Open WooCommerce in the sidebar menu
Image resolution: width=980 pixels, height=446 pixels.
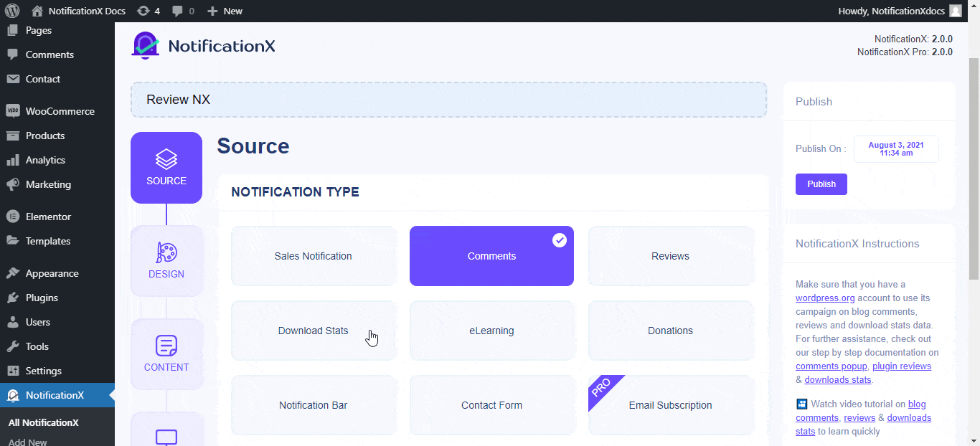click(57, 111)
